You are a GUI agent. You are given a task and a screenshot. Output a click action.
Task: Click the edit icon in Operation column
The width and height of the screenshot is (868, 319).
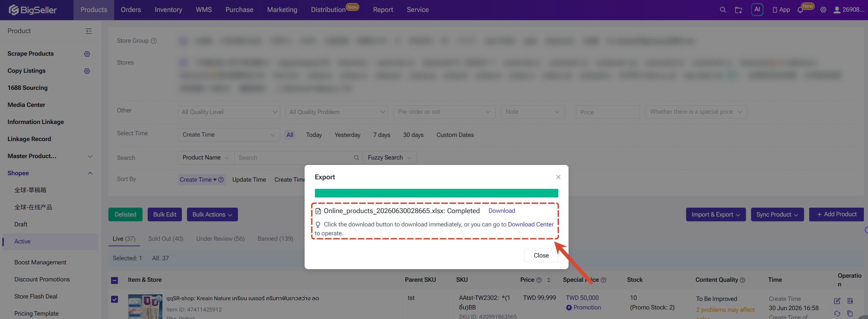[837, 301]
